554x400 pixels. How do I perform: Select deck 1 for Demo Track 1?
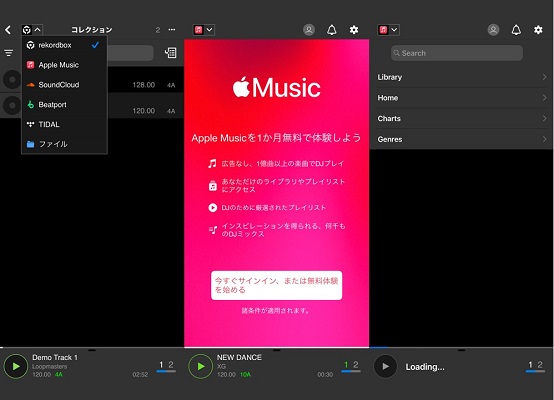click(x=161, y=365)
